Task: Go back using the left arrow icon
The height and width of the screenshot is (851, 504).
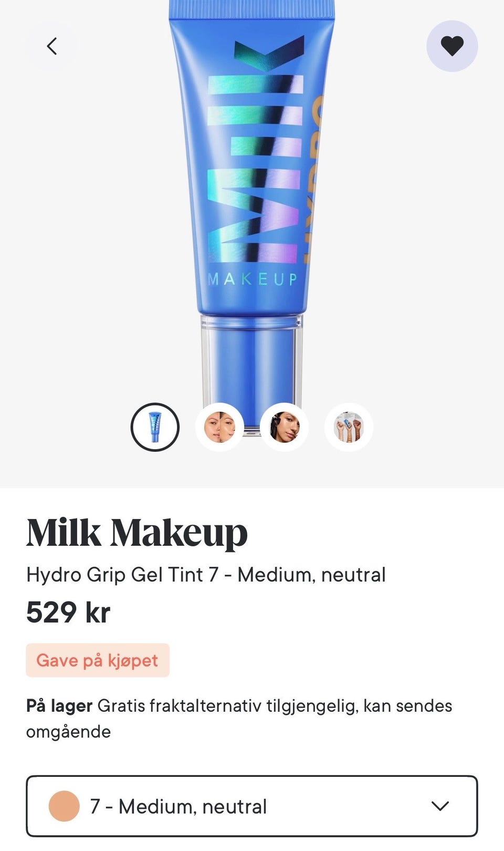Action: (51, 46)
